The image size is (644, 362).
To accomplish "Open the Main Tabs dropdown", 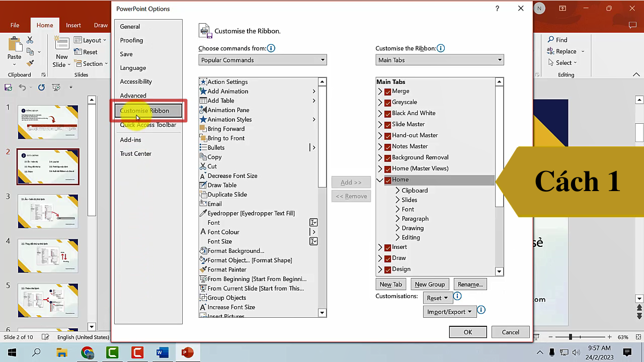I will tap(440, 60).
